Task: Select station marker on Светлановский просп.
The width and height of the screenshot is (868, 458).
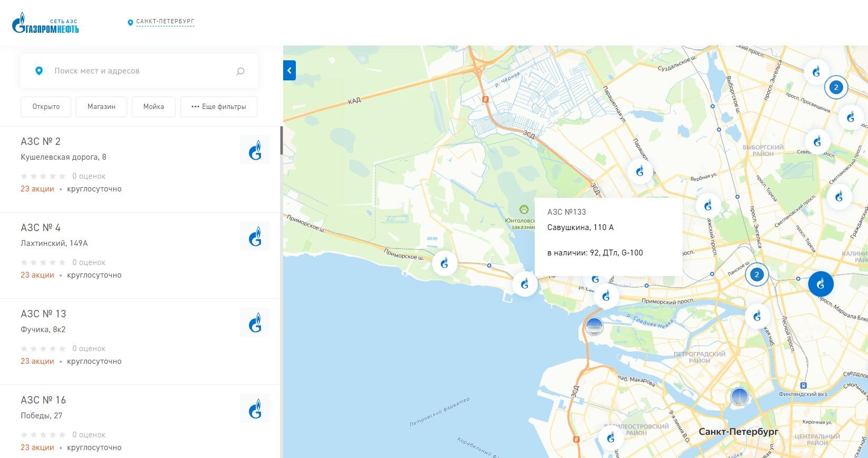Action: pos(839,197)
